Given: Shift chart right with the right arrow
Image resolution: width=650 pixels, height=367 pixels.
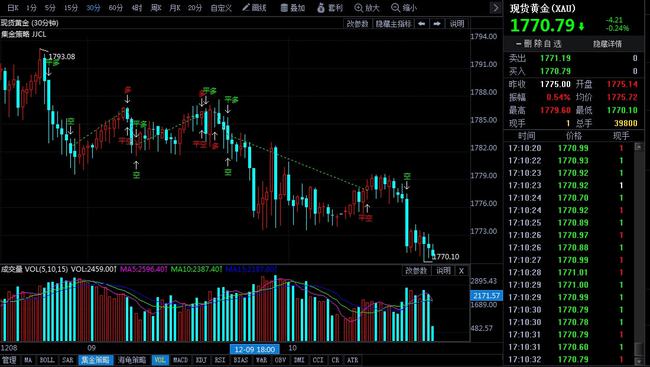Looking at the screenshot, I should point(437,24).
